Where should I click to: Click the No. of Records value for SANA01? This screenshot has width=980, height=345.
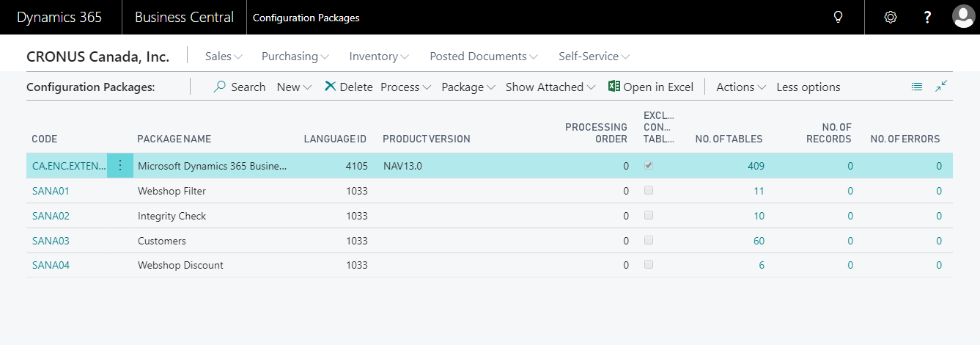coord(850,191)
